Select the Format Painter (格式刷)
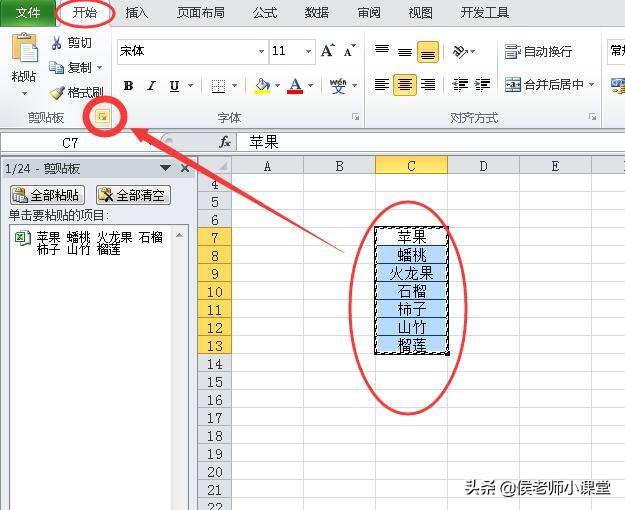The height and width of the screenshot is (510, 625). [x=76, y=93]
